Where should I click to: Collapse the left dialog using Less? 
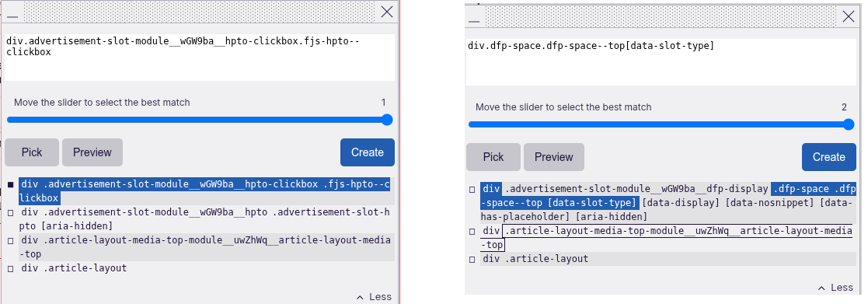pyautogui.click(x=374, y=297)
